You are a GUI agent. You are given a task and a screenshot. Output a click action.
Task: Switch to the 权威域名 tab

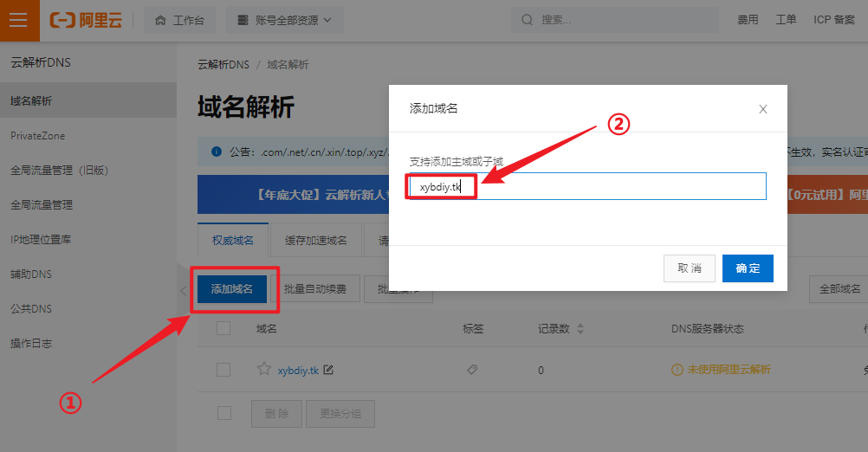233,240
